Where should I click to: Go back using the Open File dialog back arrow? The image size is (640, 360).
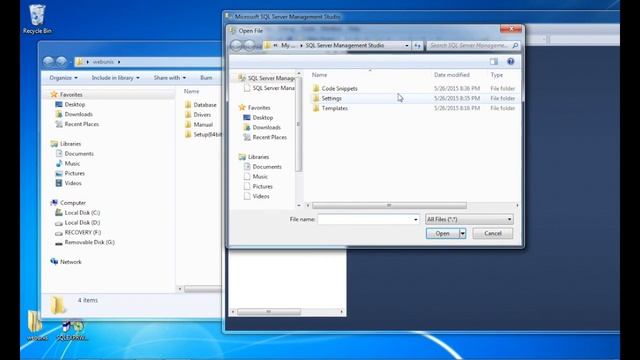[x=236, y=45]
